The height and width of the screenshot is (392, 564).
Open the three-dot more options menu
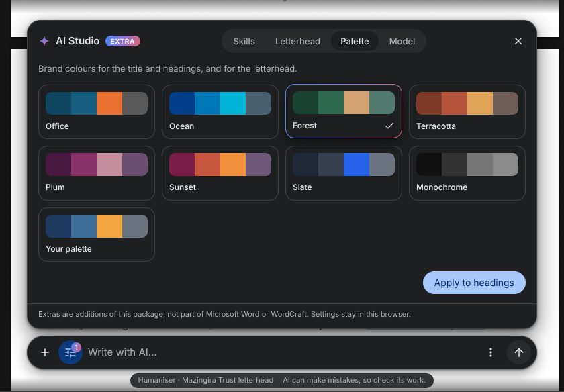pos(491,352)
